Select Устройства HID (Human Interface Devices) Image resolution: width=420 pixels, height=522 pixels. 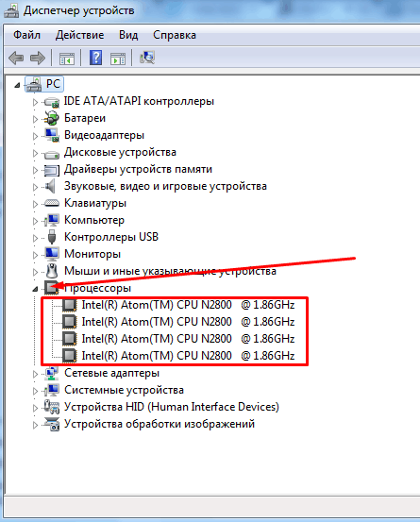pyautogui.click(x=172, y=407)
